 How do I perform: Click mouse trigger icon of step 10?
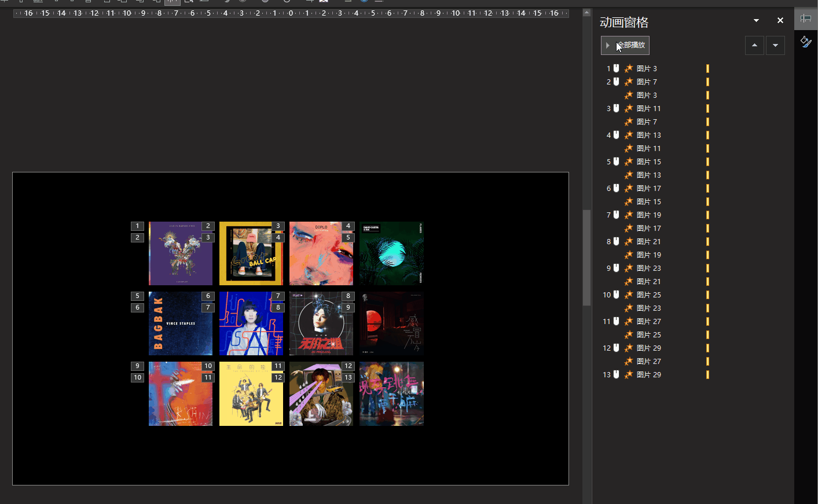(x=617, y=295)
